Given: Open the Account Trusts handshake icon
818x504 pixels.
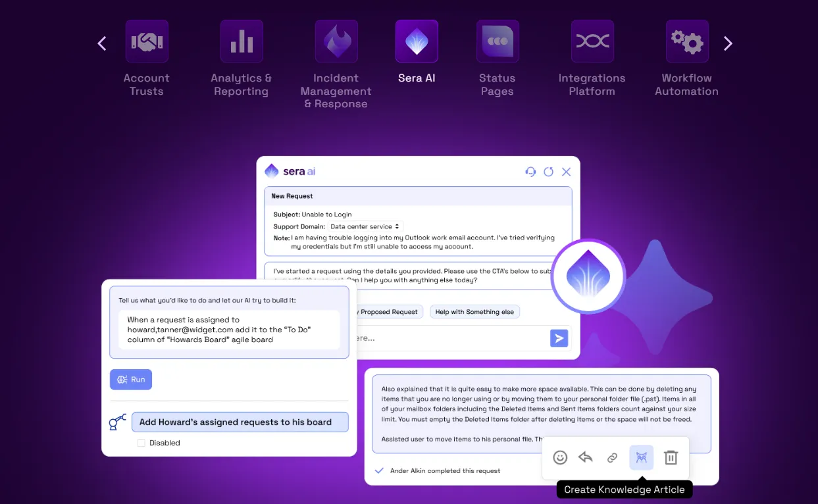Looking at the screenshot, I should pyautogui.click(x=147, y=41).
